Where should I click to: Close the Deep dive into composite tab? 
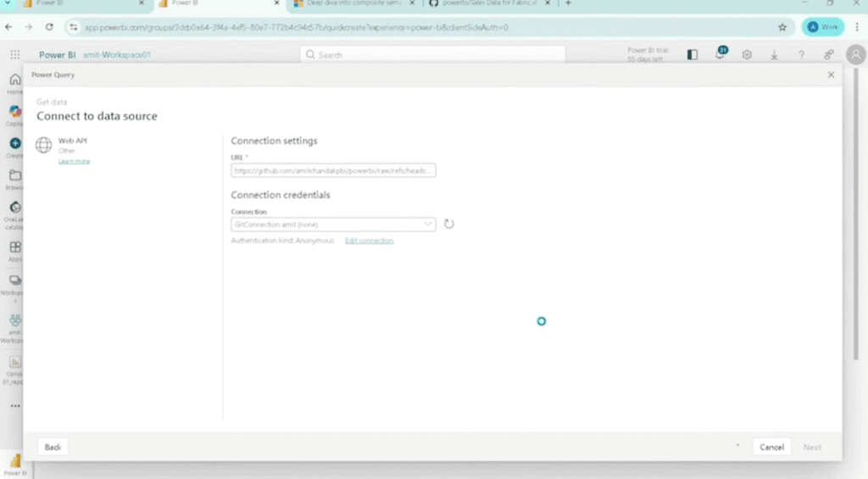coord(412,3)
